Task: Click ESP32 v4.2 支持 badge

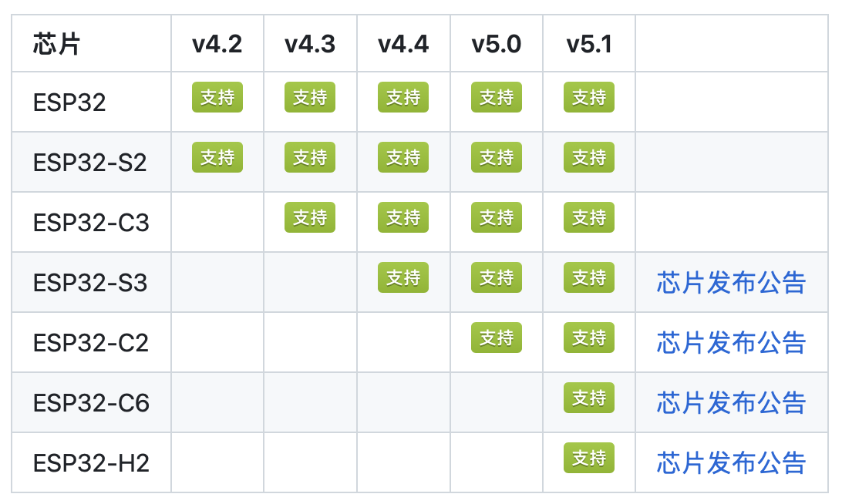Action: point(217,97)
